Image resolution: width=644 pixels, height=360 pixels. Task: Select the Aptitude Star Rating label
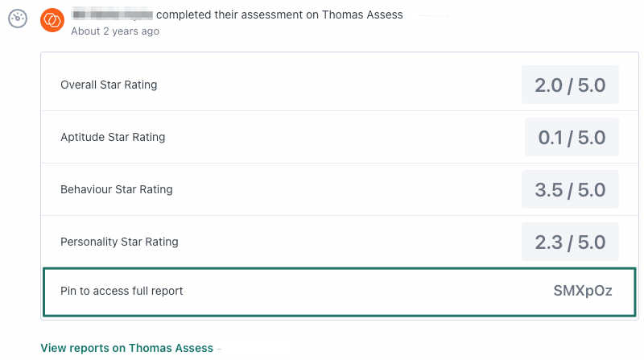click(x=113, y=137)
